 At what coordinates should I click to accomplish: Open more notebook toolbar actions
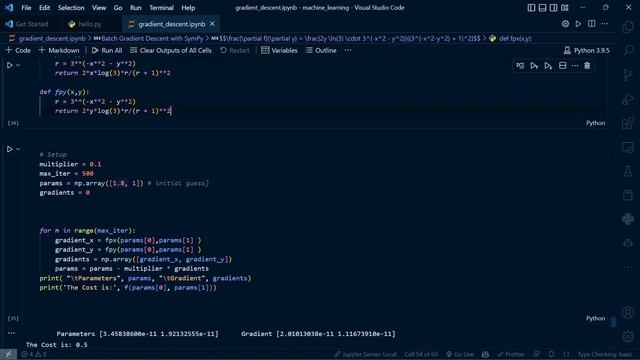point(348,50)
